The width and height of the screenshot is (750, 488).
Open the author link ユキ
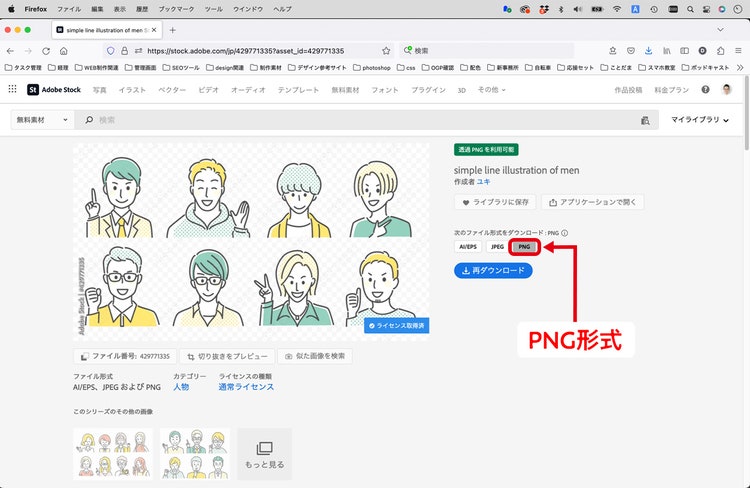click(483, 182)
